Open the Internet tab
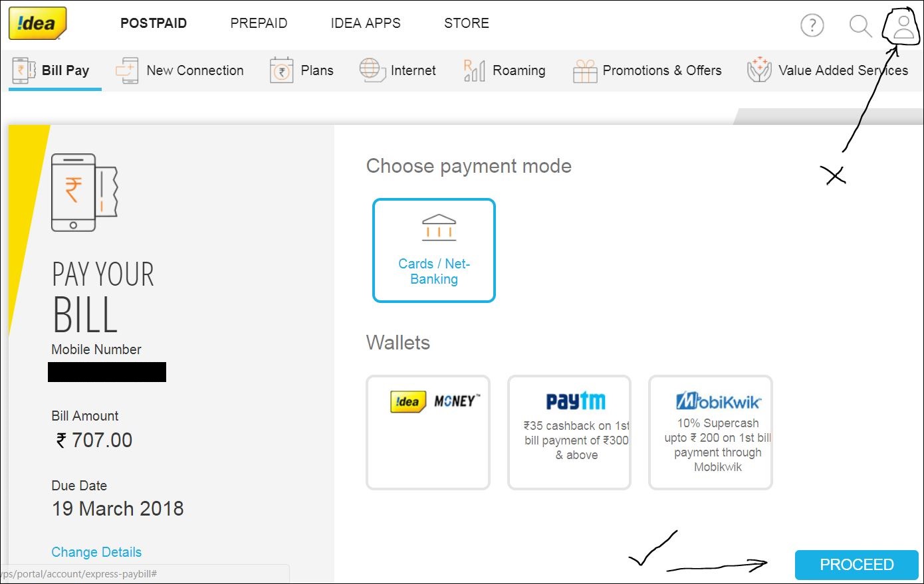Image resolution: width=924 pixels, height=584 pixels. pyautogui.click(x=398, y=70)
